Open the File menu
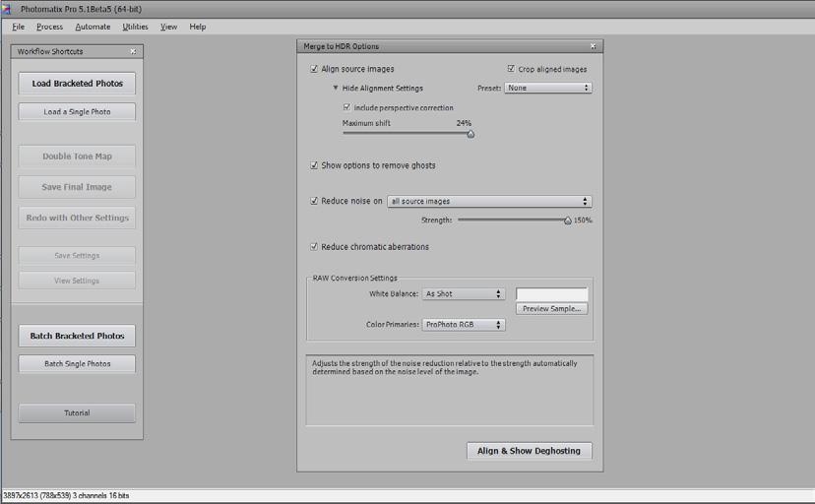815x504 pixels. pos(18,27)
